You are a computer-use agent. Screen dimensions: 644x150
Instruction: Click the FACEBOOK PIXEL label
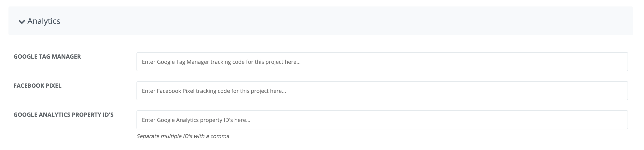coord(38,86)
